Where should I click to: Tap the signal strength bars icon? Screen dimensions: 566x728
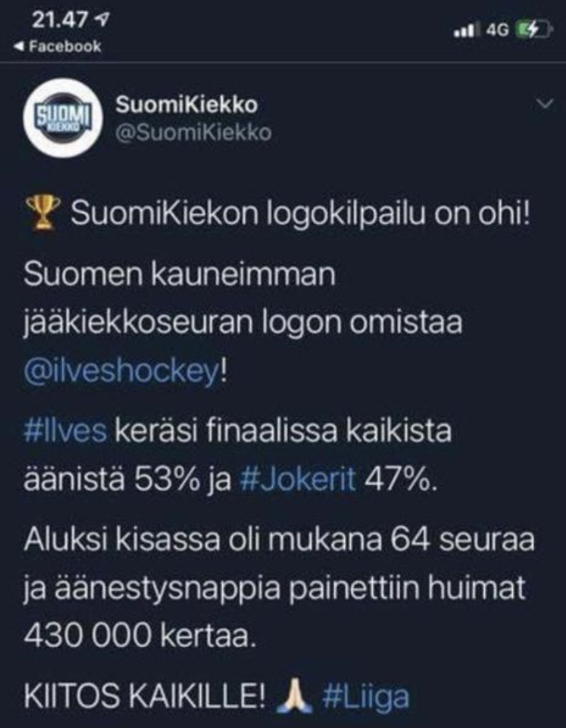[x=464, y=30]
